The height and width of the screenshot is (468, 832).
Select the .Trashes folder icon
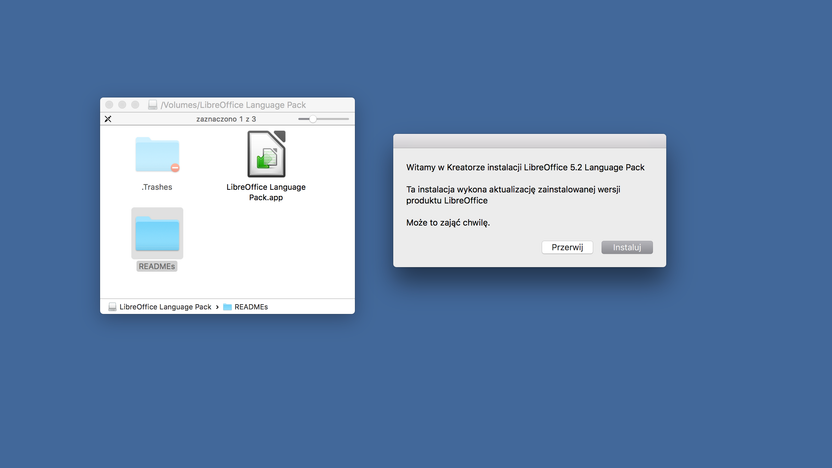(157, 154)
